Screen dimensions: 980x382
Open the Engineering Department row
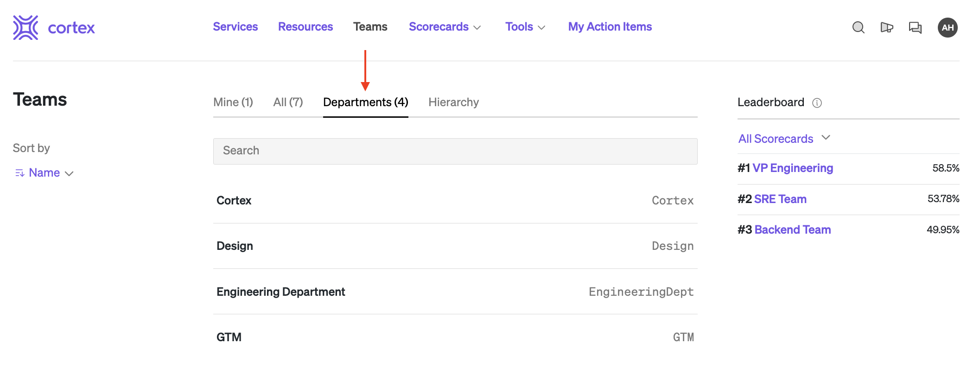455,292
